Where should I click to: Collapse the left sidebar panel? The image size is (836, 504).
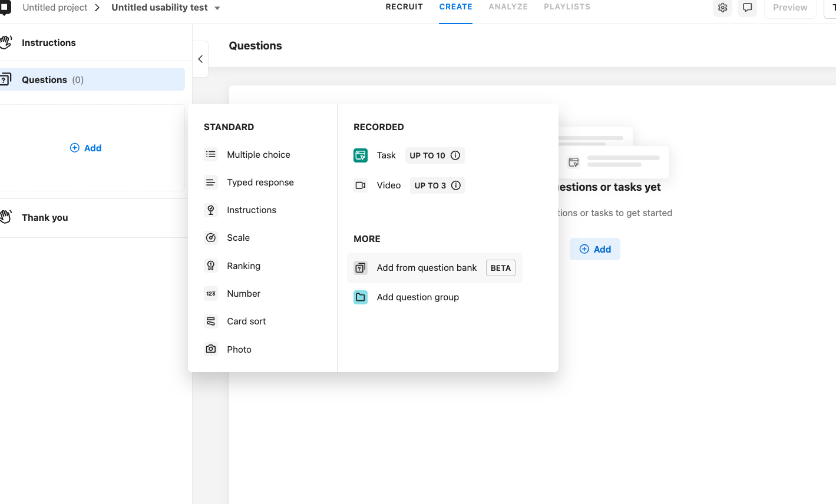coord(200,59)
